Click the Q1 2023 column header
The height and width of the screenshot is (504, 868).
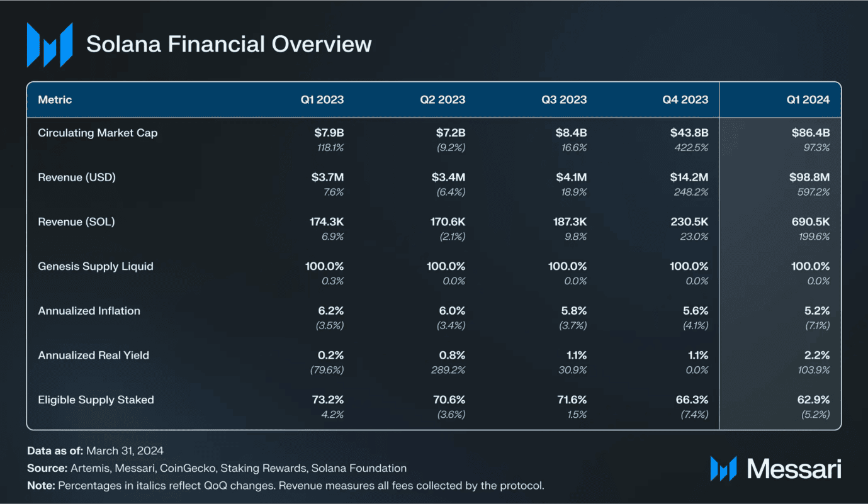pos(322,99)
